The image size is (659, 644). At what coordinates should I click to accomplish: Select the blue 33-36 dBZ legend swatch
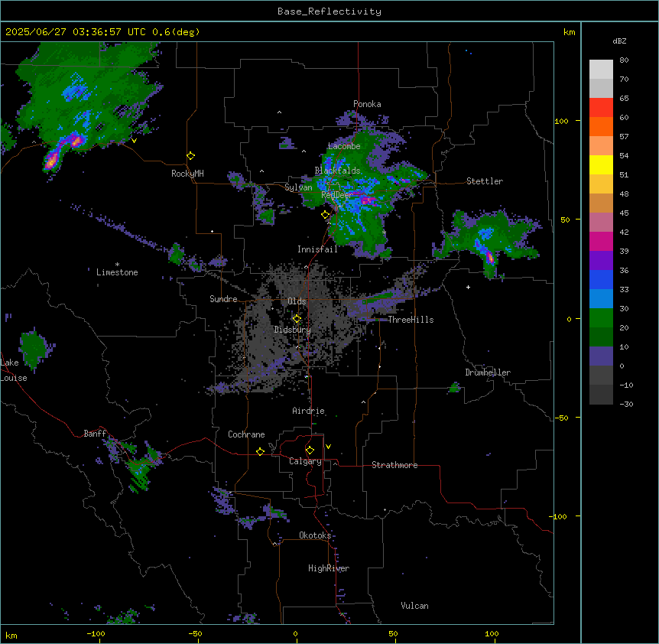pos(601,279)
